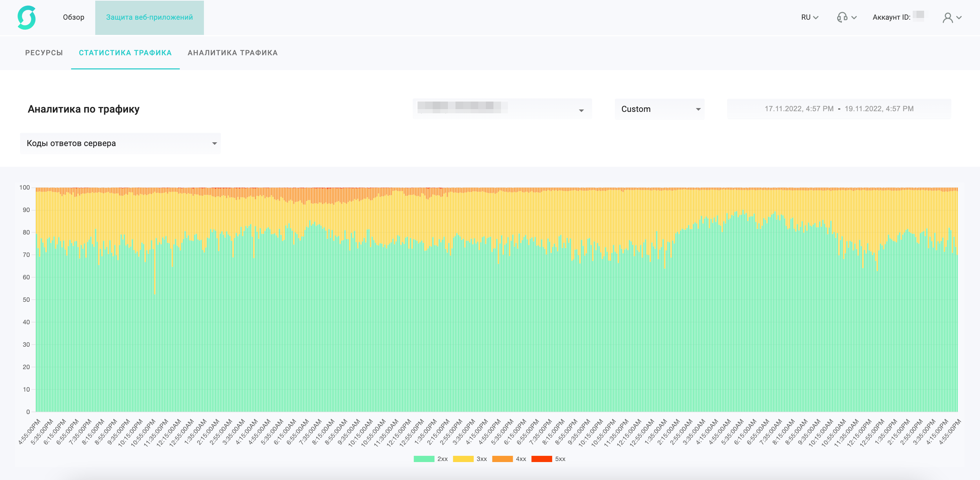Select the 'Статистика трафика' tab
This screenshot has width=980, height=480.
(x=125, y=53)
